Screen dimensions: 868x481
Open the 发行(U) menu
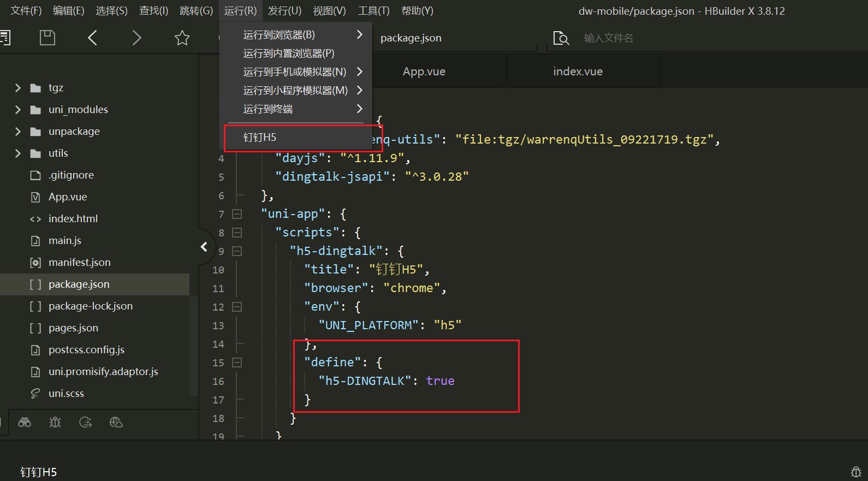tap(284, 11)
